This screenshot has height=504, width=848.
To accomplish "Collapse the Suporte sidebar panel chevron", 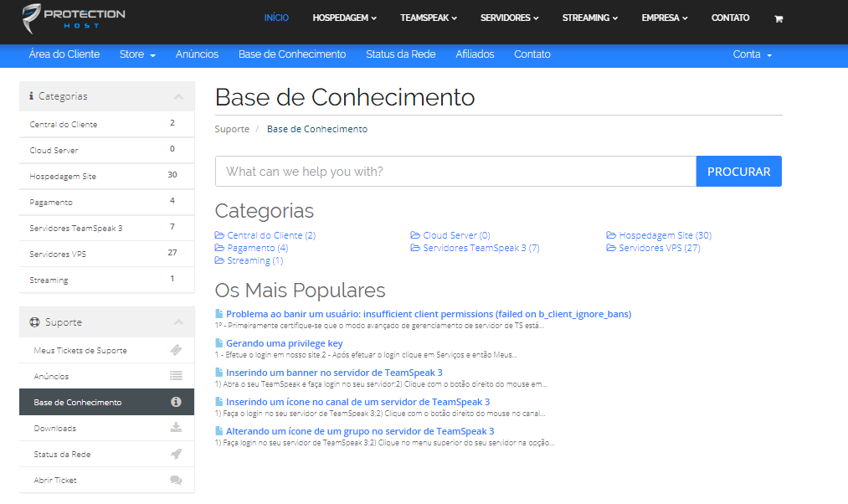I will click(178, 322).
